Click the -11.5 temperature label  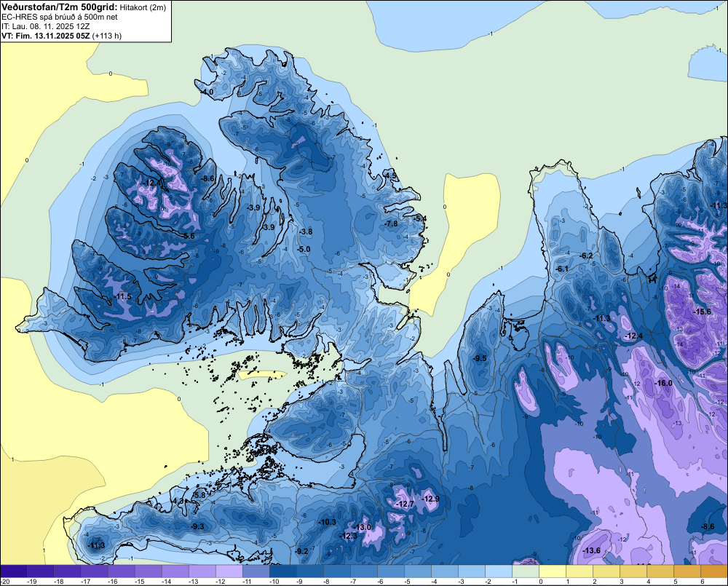122,297
